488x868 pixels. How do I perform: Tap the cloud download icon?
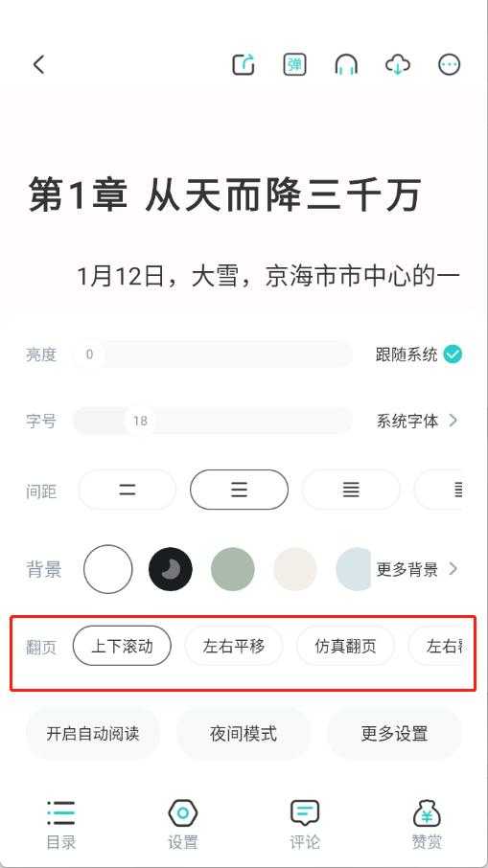coord(398,65)
